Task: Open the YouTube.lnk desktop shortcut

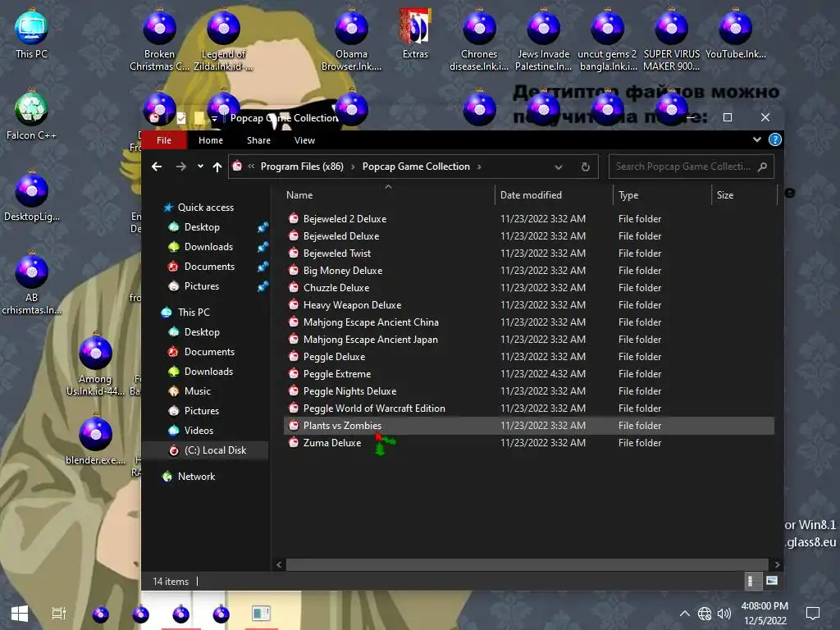Action: click(736, 33)
